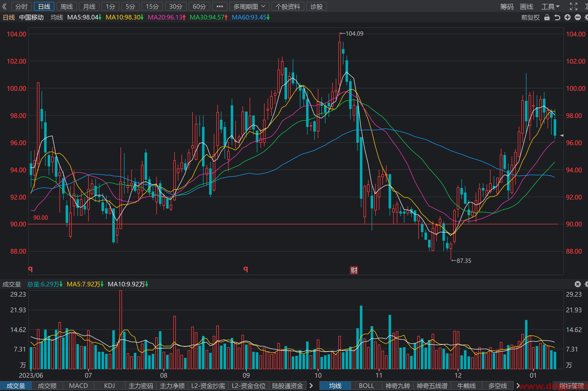Screen dimensions: 588x391
Task: Select the 60分 minute period
Action: 199,6
